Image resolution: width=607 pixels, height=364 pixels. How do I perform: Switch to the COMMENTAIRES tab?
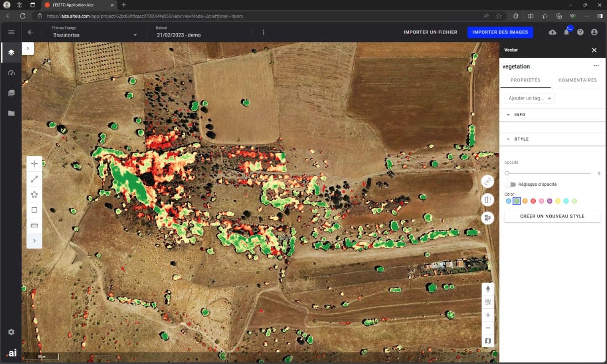[x=577, y=80]
